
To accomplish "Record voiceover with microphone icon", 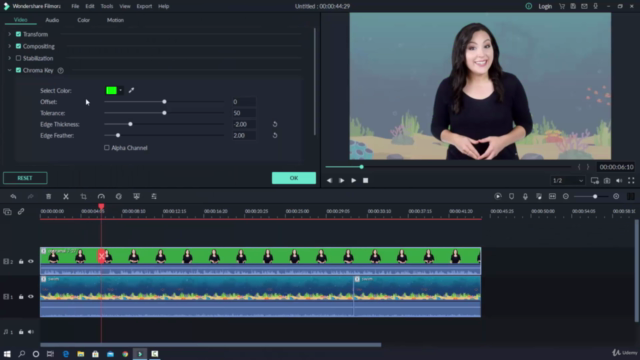I will [525, 196].
